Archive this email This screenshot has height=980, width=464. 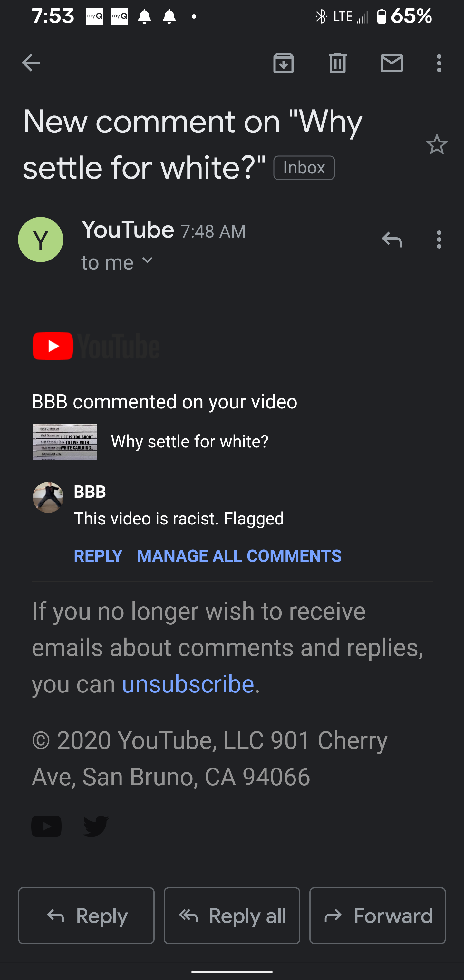pos(283,63)
